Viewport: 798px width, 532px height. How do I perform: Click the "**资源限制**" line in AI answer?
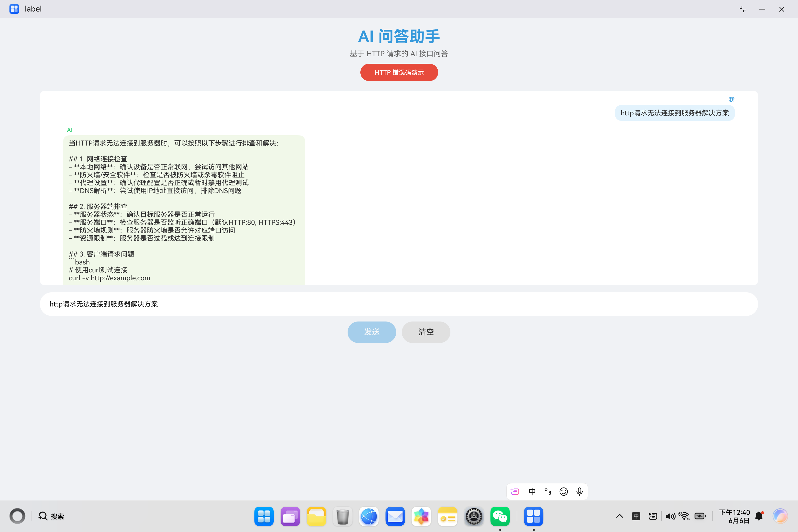coord(141,238)
